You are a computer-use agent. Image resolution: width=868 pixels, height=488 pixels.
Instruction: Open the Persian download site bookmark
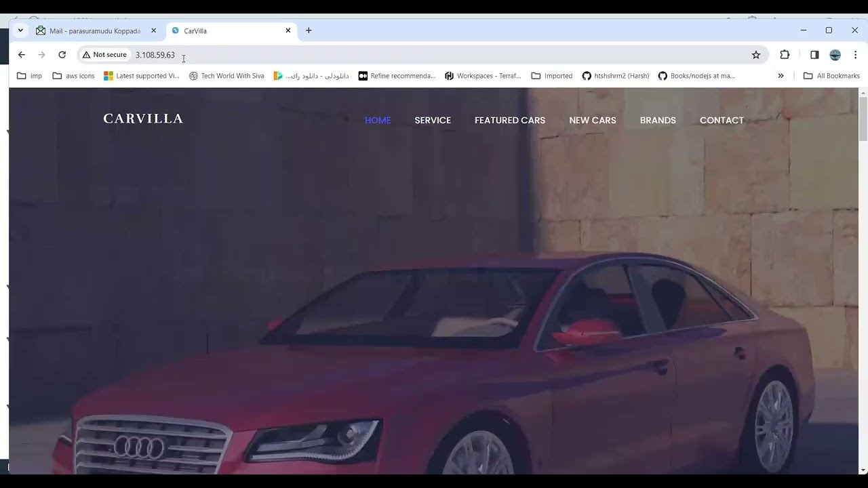pyautogui.click(x=311, y=76)
